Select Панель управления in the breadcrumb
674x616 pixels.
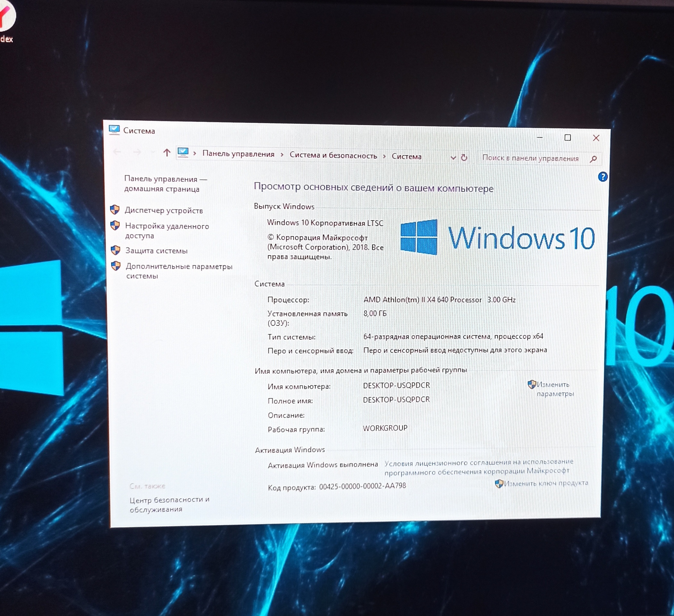238,154
